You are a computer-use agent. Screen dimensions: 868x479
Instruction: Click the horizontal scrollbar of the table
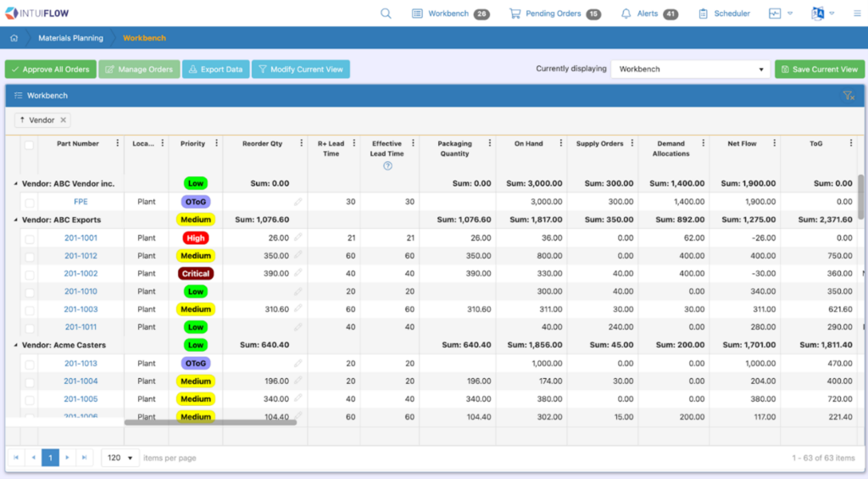210,421
